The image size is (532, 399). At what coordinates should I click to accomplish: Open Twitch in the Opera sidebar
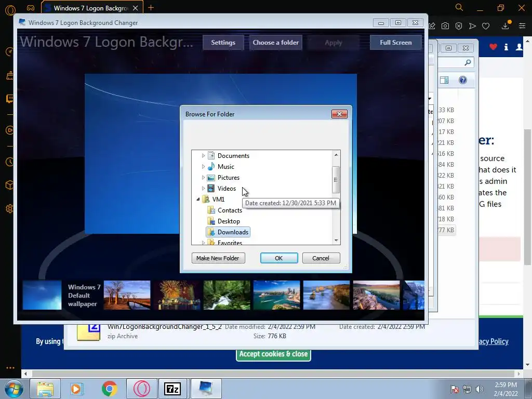point(9,99)
